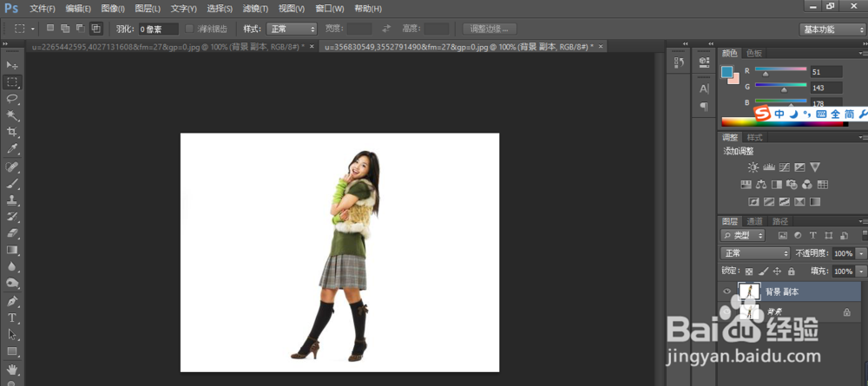
Task: Select the Dodge tool
Action: [12, 283]
